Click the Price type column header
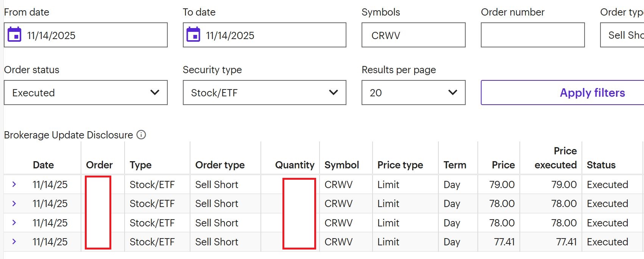 (x=400, y=165)
